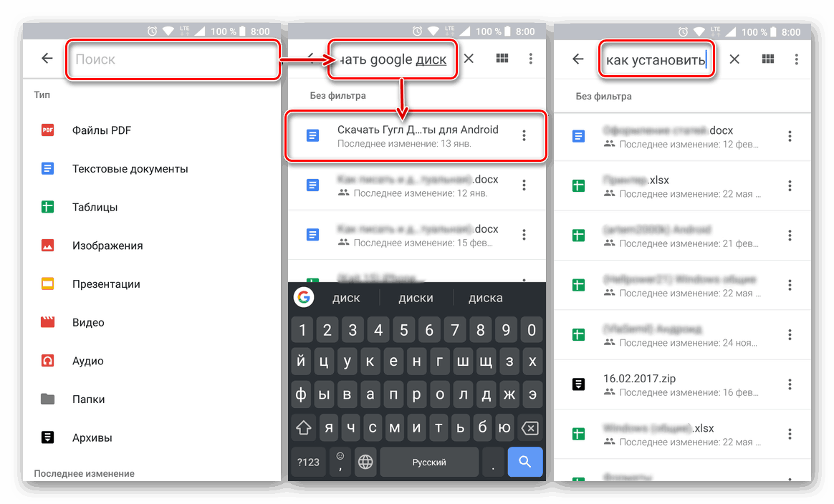Switch to grid view in right screen

pyautogui.click(x=767, y=59)
